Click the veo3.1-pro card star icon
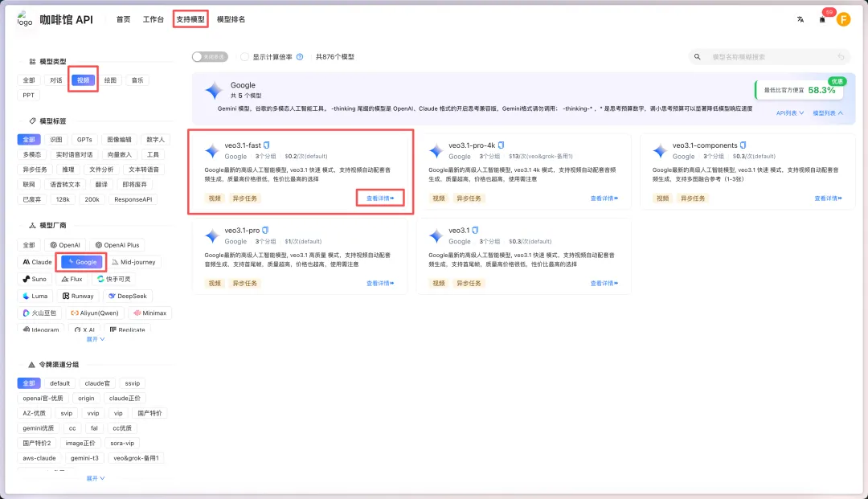Screen dimensions: 868x499 212,235
